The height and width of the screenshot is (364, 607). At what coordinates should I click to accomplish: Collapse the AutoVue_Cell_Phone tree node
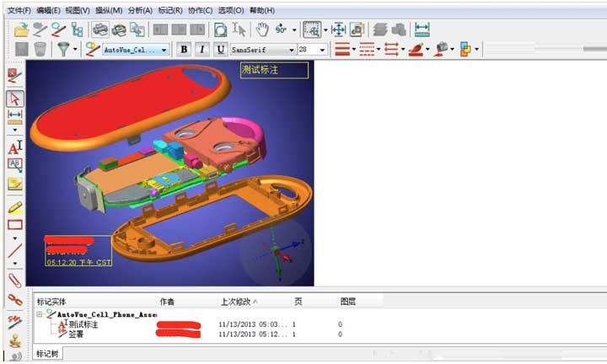click(x=39, y=314)
